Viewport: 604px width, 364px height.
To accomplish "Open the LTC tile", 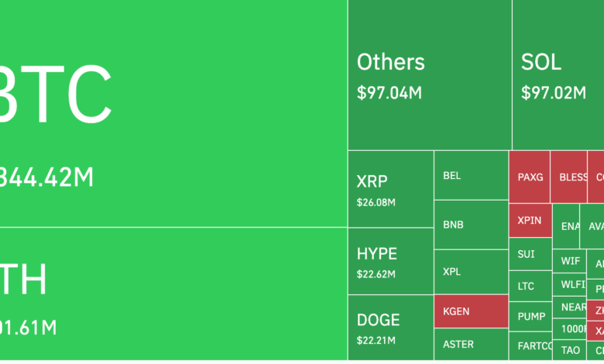I will coord(530,286).
